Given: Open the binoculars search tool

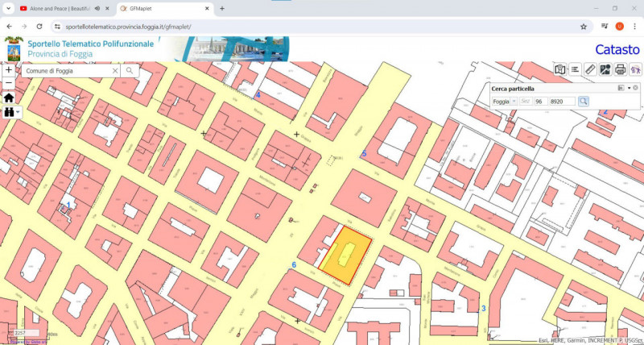Looking at the screenshot, I should 9,112.
